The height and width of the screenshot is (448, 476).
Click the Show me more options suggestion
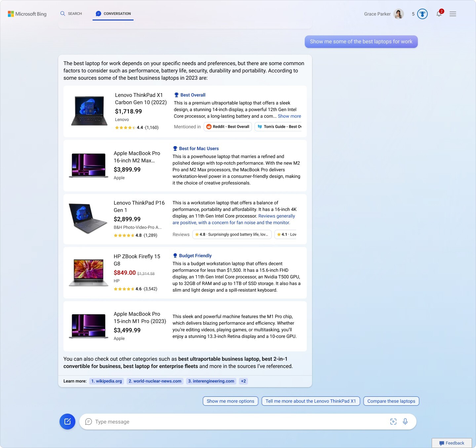(x=230, y=401)
